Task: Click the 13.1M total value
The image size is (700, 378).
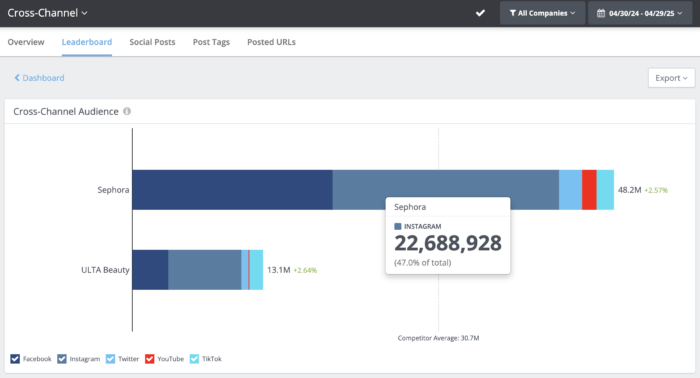Action: pyautogui.click(x=279, y=270)
